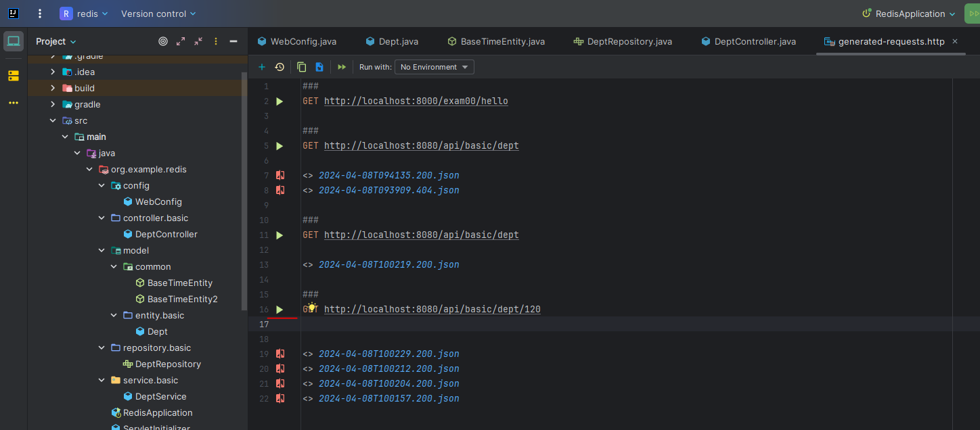The width and height of the screenshot is (980, 430).
Task: Open RedisApplication run configuration dropdown
Action: pyautogui.click(x=908, y=14)
